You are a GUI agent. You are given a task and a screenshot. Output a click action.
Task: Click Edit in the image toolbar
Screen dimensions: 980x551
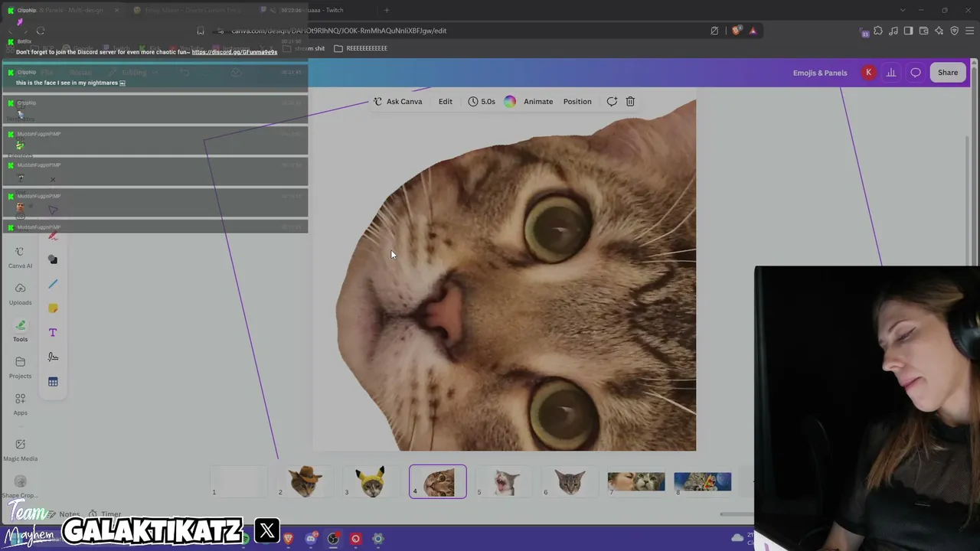(445, 101)
